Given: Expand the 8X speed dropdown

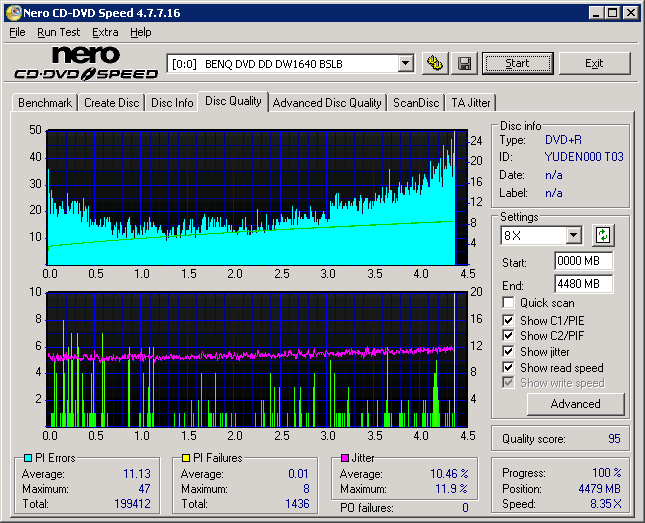Looking at the screenshot, I should pos(573,236).
